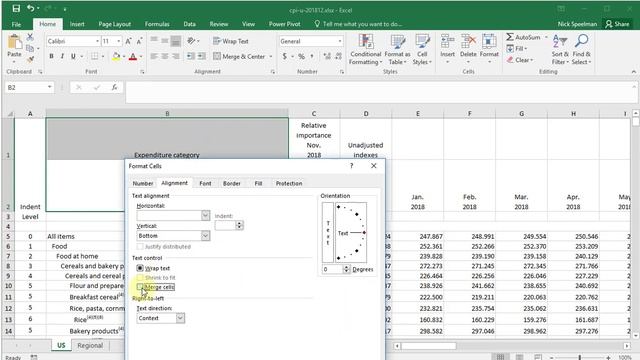The height and width of the screenshot is (360, 640).
Task: Open the General number format dropdown
Action: point(340,41)
